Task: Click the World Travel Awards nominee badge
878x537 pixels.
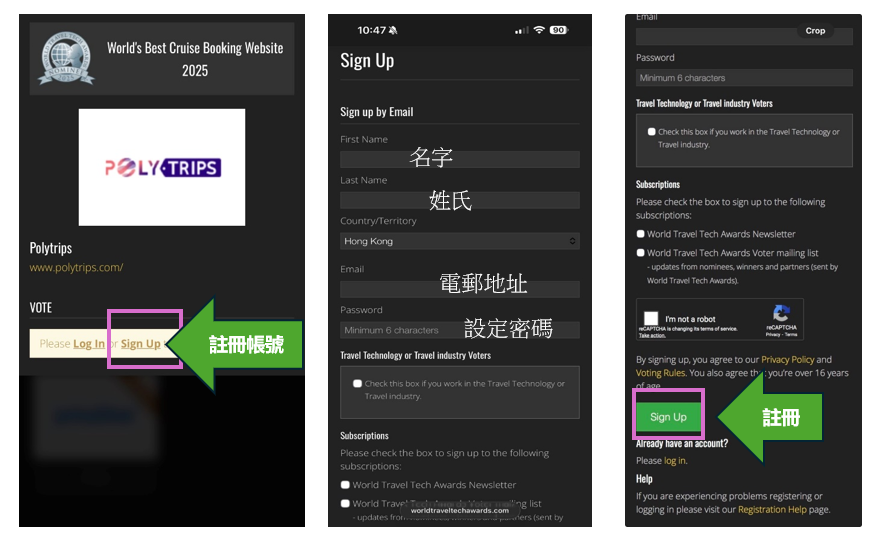Action: (x=66, y=59)
